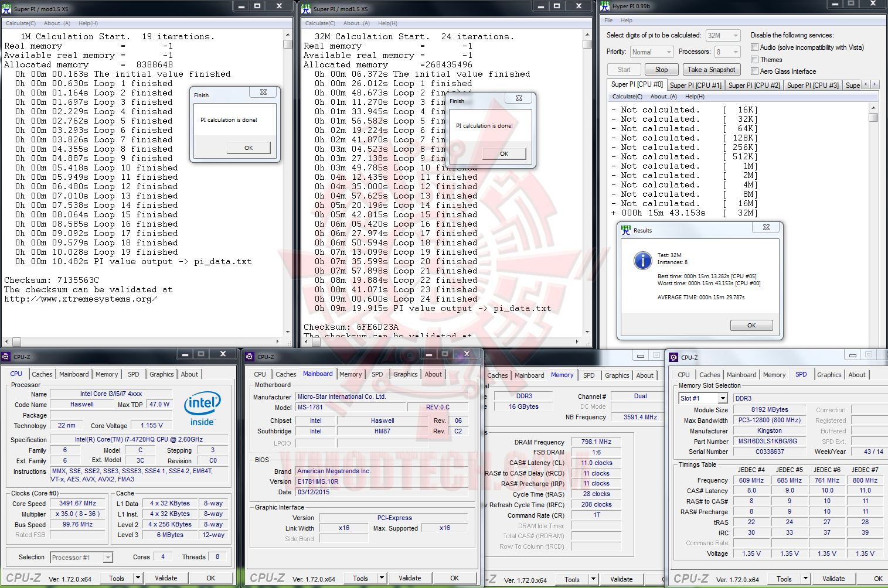This screenshot has height=588, width=888.
Task: Open the Slot #1 memory slot dropdown
Action: pyautogui.click(x=703, y=398)
